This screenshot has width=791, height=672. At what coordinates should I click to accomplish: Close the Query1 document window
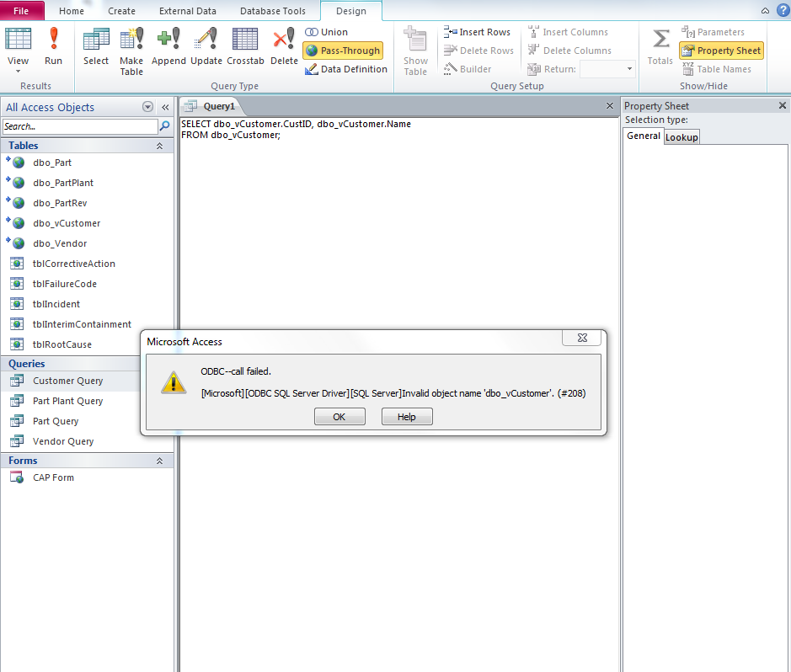[x=609, y=106]
